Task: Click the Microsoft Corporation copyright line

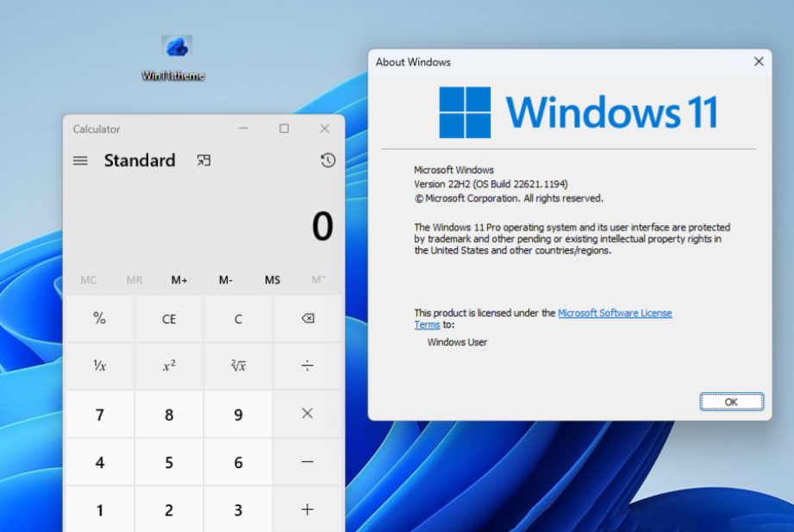Action: [x=509, y=198]
